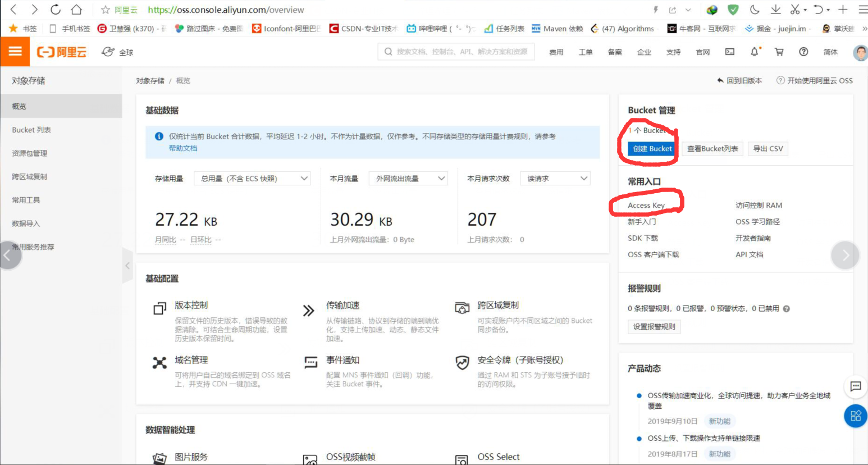868x465 pixels.
Task: Open 域名管理 configuration card
Action: tap(221, 372)
